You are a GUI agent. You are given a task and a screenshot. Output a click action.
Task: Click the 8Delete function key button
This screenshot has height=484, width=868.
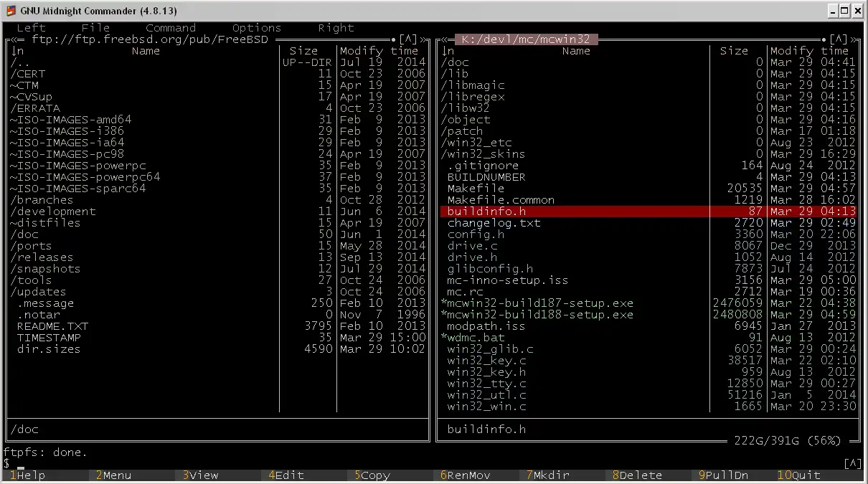tap(637, 475)
